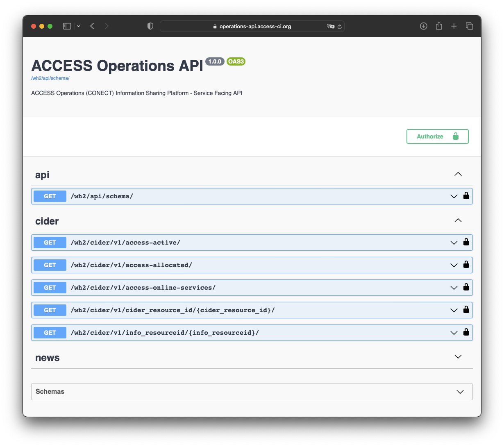Open the sidebar options dropdown arrow
The height and width of the screenshot is (447, 504).
pos(79,26)
